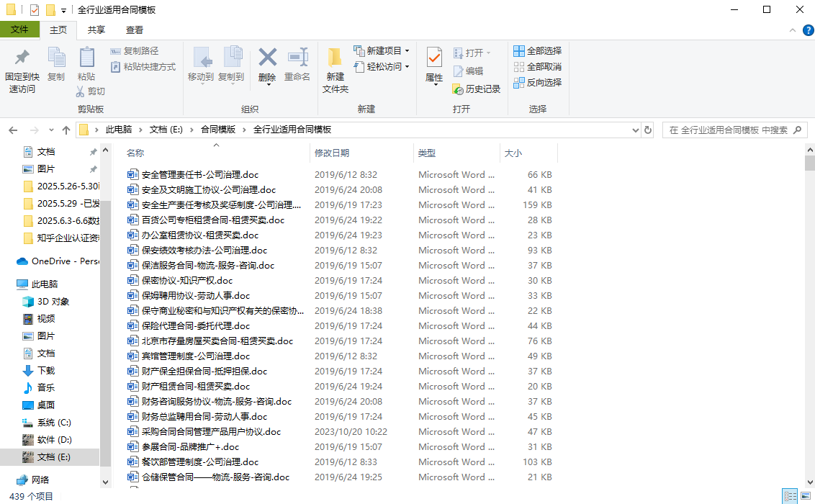The image size is (815, 504).
Task: Click the New Folder icon
Action: coord(335,58)
